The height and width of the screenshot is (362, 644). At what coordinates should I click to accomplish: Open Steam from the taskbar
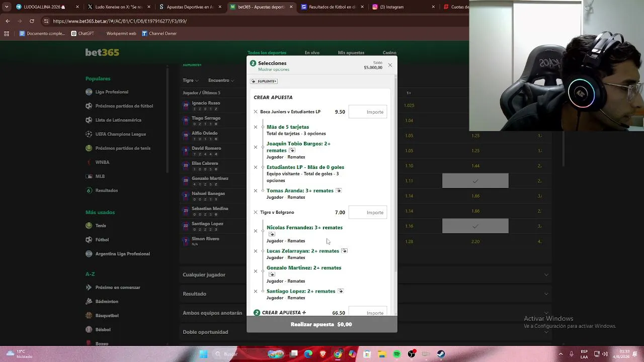point(441,354)
